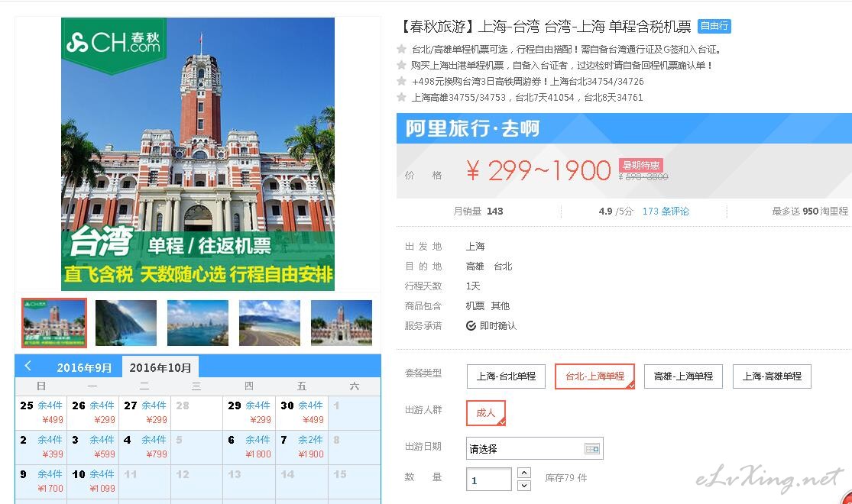Click the quantity input field

click(488, 479)
